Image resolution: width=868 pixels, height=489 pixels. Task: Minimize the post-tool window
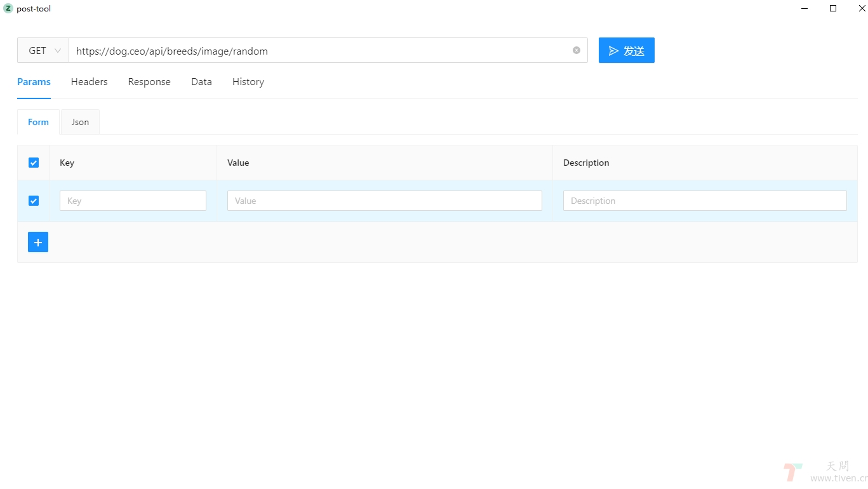[805, 8]
